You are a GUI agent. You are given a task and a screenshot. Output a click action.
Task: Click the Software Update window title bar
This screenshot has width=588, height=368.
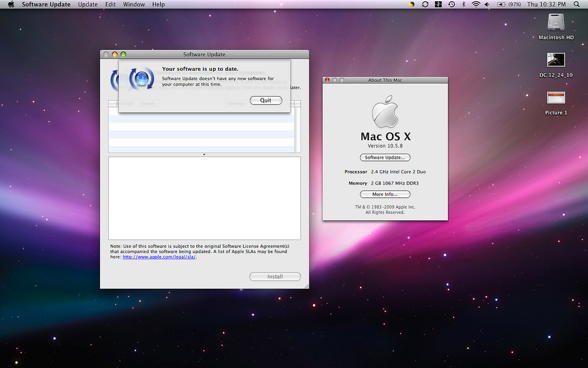(x=204, y=55)
